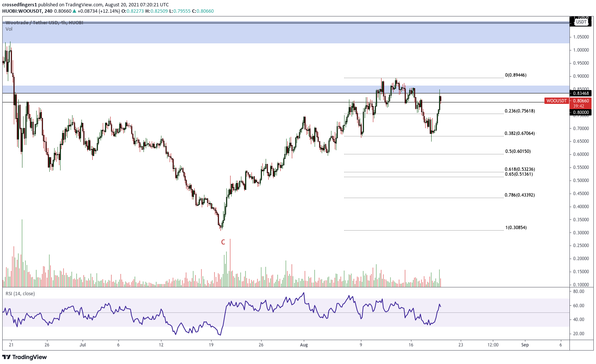Click the 1.00000 price axis label
This screenshot has height=364, width=596.
581,50
